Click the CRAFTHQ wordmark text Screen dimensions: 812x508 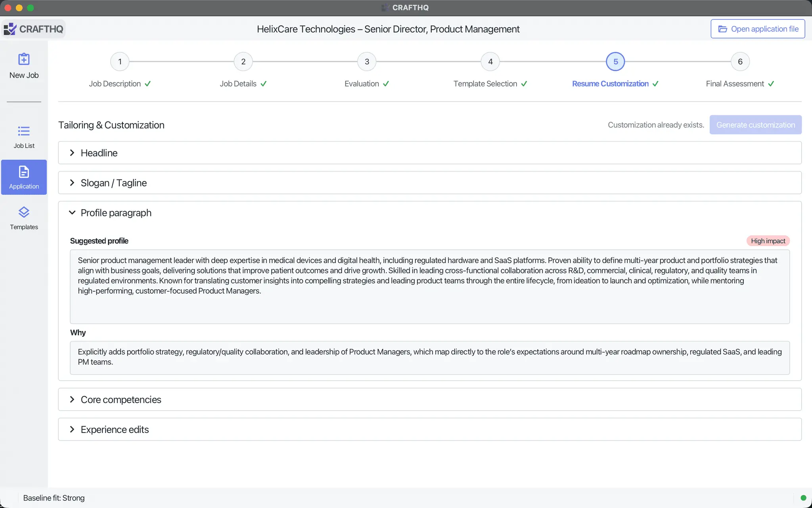[x=41, y=29]
